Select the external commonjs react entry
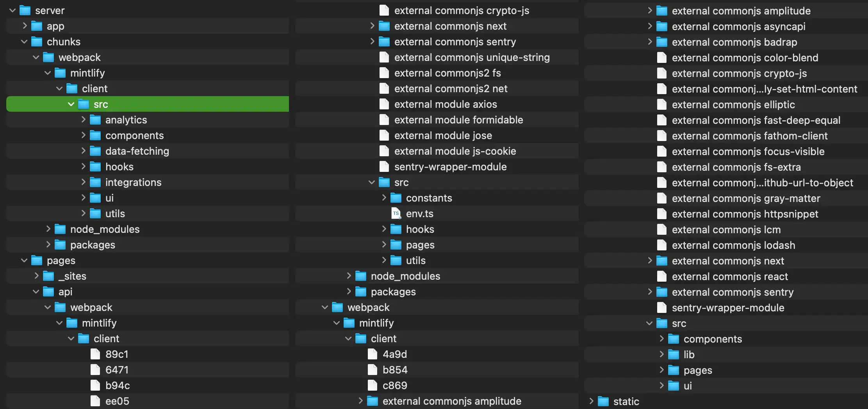 coord(730,276)
